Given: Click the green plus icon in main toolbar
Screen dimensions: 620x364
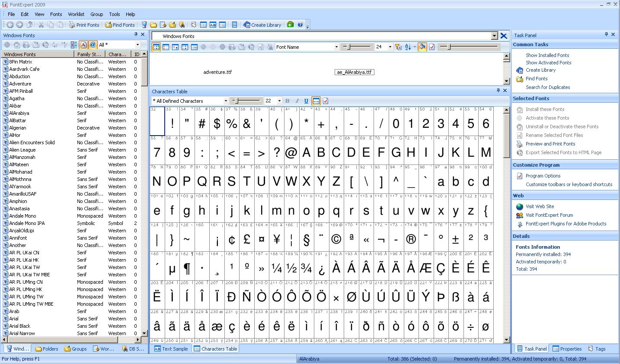Looking at the screenshot, I should (x=290, y=25).
